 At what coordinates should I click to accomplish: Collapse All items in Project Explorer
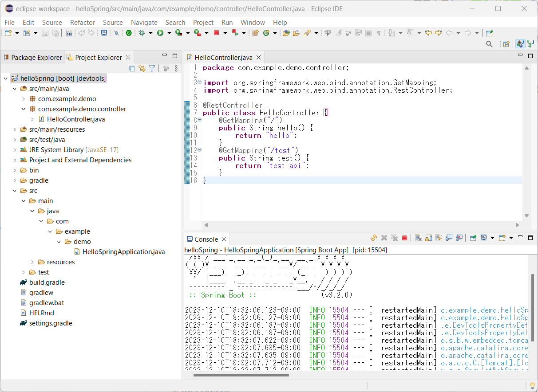[x=132, y=69]
